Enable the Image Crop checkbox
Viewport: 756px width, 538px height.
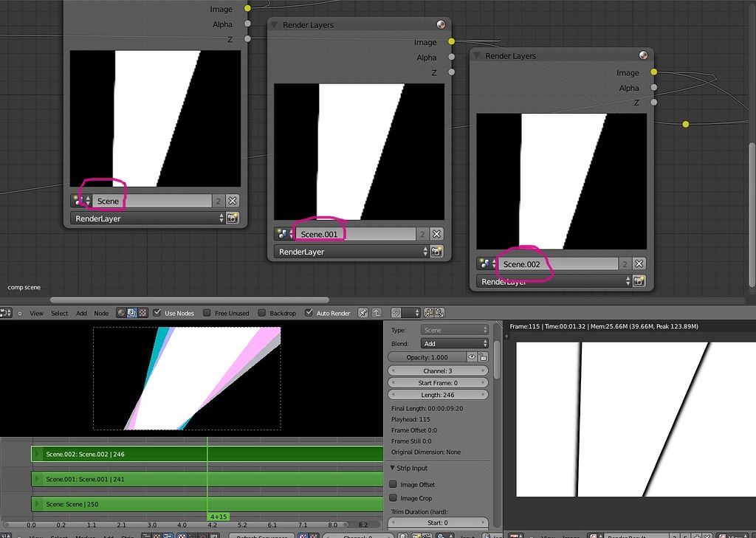coord(393,497)
